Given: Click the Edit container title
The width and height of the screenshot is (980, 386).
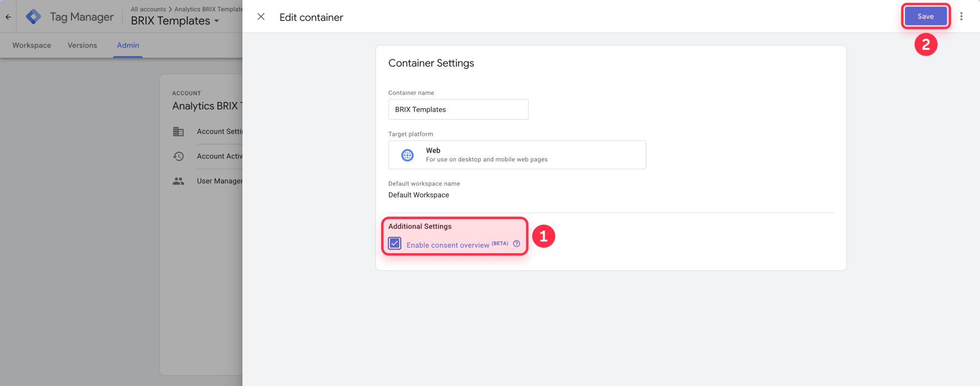Looking at the screenshot, I should [x=311, y=17].
